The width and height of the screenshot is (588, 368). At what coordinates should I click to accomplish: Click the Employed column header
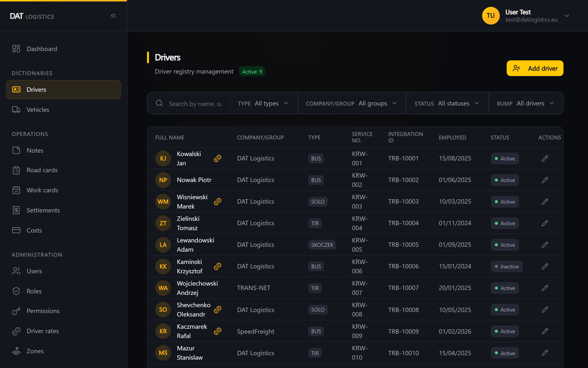click(452, 137)
